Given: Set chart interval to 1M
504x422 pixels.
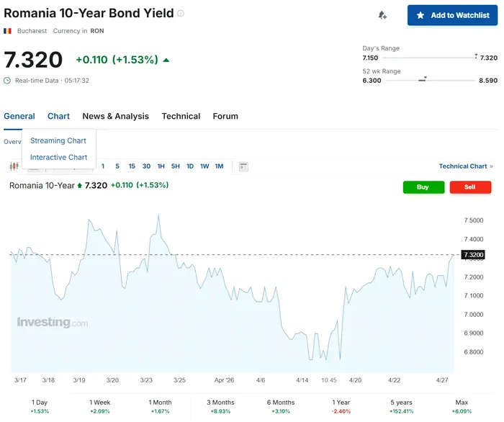Looking at the screenshot, I should coord(220,166).
